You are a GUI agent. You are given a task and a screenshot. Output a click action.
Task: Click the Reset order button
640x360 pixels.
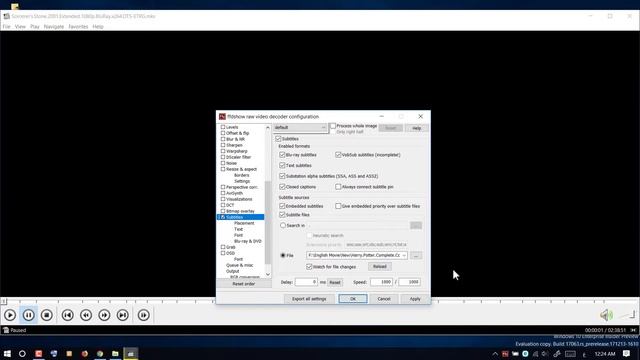(244, 284)
